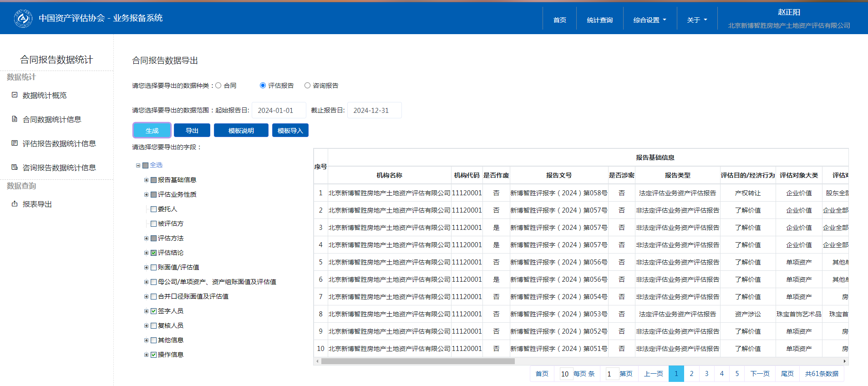Click the 评估报告数据统计信息 sidebar icon
The height and width of the screenshot is (386, 868).
coord(15,143)
